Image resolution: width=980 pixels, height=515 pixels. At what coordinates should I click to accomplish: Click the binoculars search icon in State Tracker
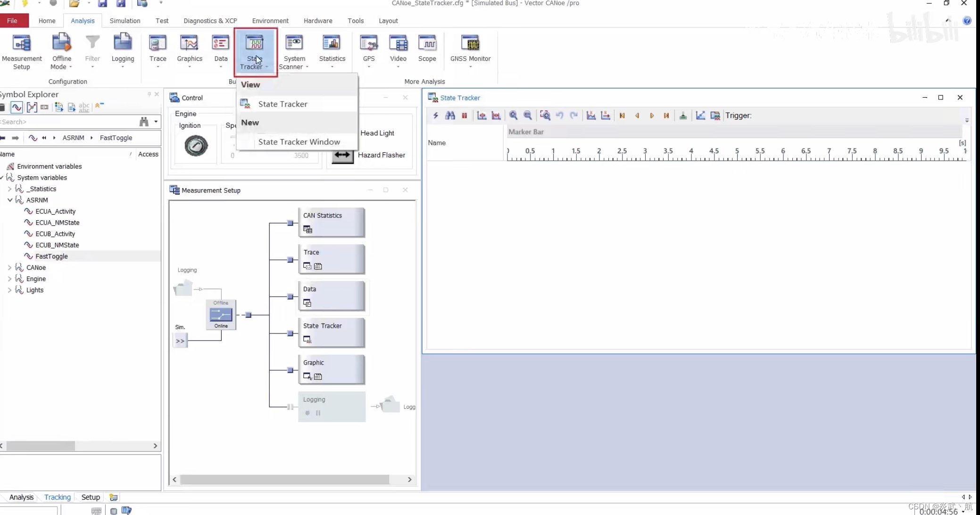point(450,116)
